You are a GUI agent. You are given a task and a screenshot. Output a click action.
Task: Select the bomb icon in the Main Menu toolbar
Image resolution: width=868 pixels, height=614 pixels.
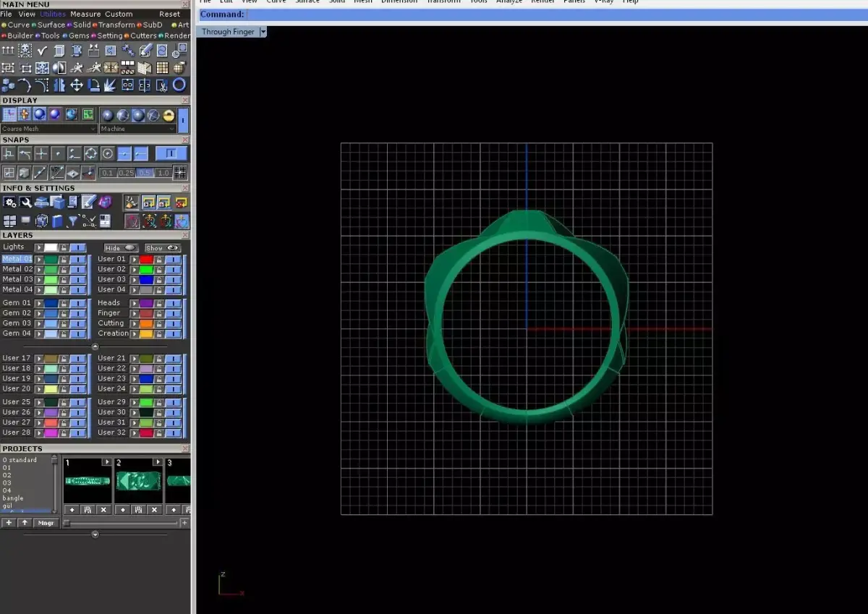tap(179, 67)
